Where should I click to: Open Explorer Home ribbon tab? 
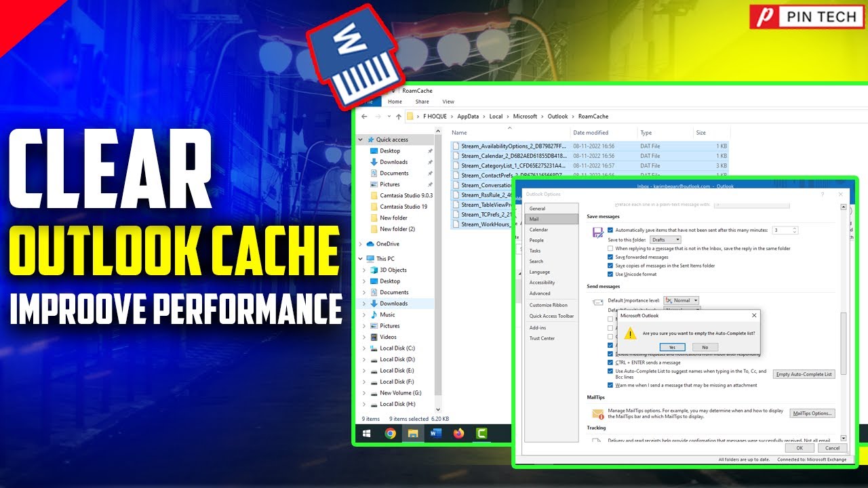click(x=395, y=102)
